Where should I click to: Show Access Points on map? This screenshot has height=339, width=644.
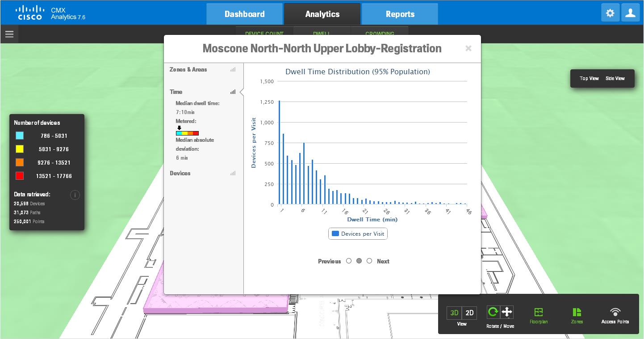615,315
